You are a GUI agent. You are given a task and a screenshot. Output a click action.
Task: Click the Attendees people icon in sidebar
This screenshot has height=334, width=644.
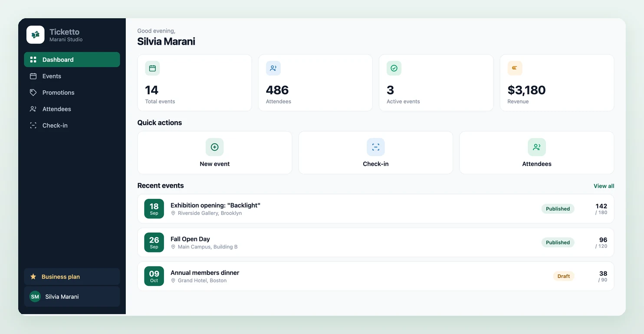tap(33, 109)
